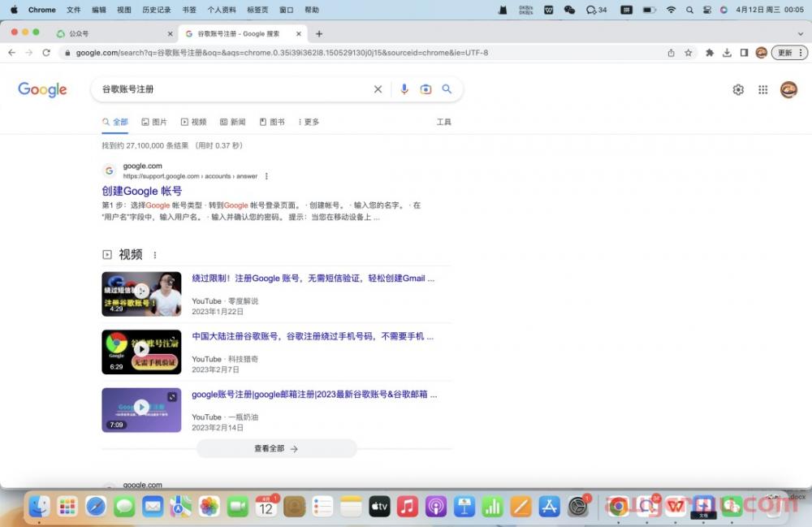
Task: Switch to 图书 results tab
Action: tap(272, 122)
